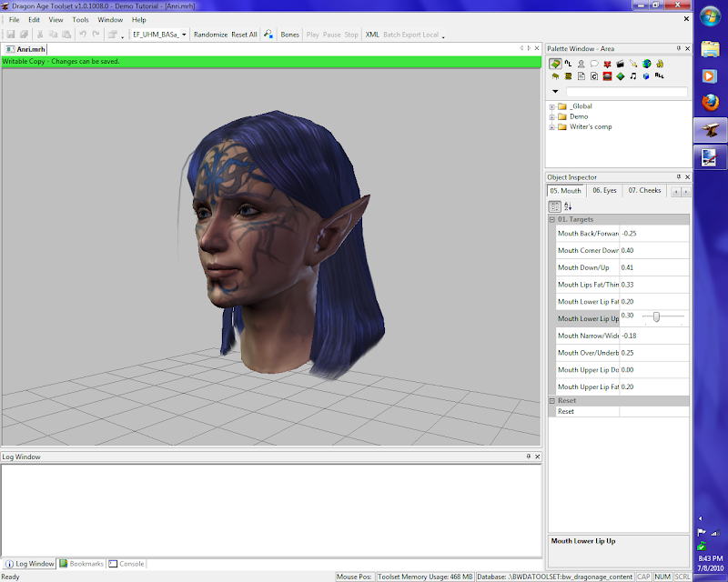728x582 pixels.
Task: Select the speech bubble conversation palette icon
Action: coord(593,64)
